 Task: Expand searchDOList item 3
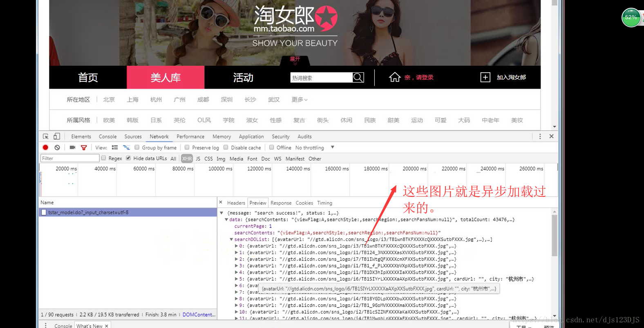tap(236, 266)
